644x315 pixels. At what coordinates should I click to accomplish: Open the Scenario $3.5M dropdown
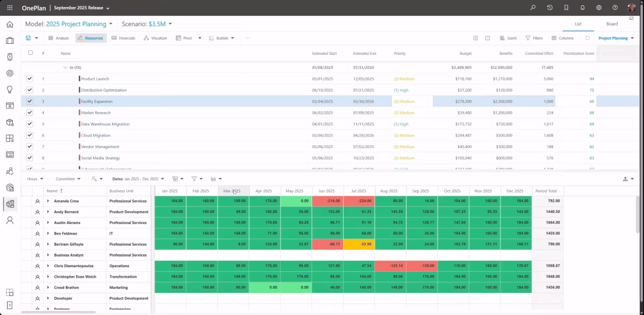pos(160,24)
